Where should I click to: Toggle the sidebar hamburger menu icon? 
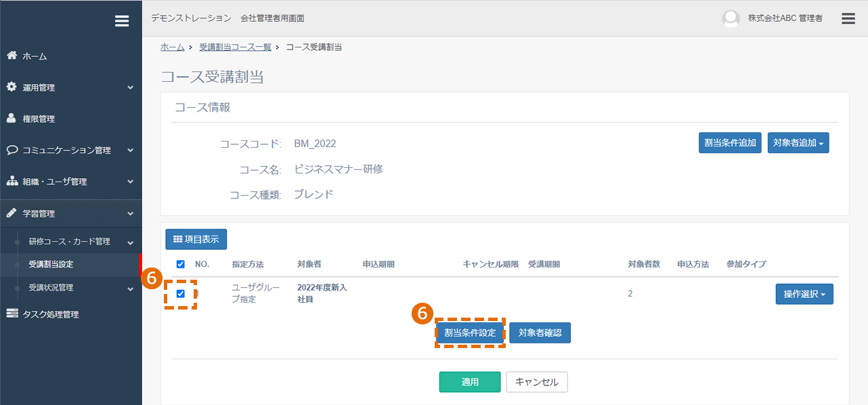click(122, 21)
